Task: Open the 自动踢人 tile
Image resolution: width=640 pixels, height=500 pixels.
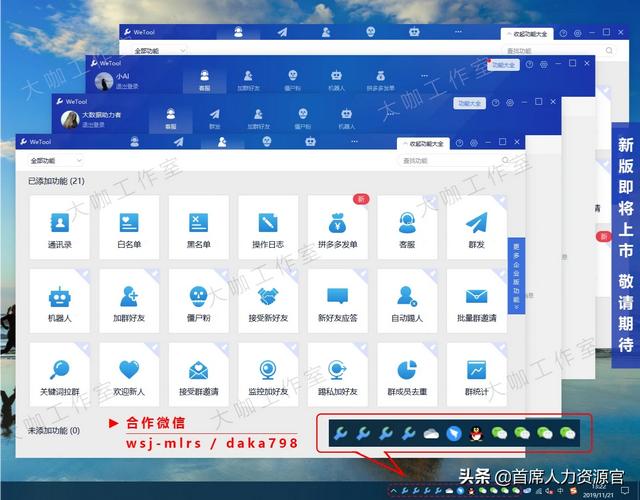Action: tap(407, 301)
